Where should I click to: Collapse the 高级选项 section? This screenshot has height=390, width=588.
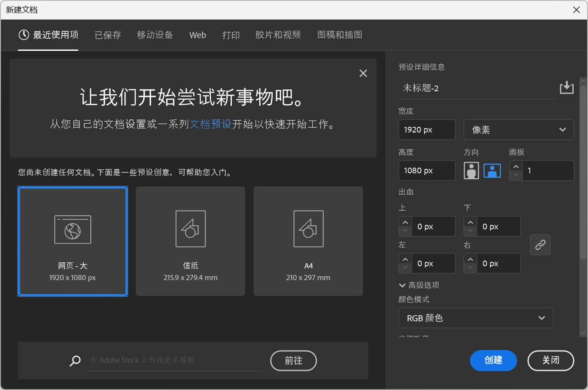[402, 285]
